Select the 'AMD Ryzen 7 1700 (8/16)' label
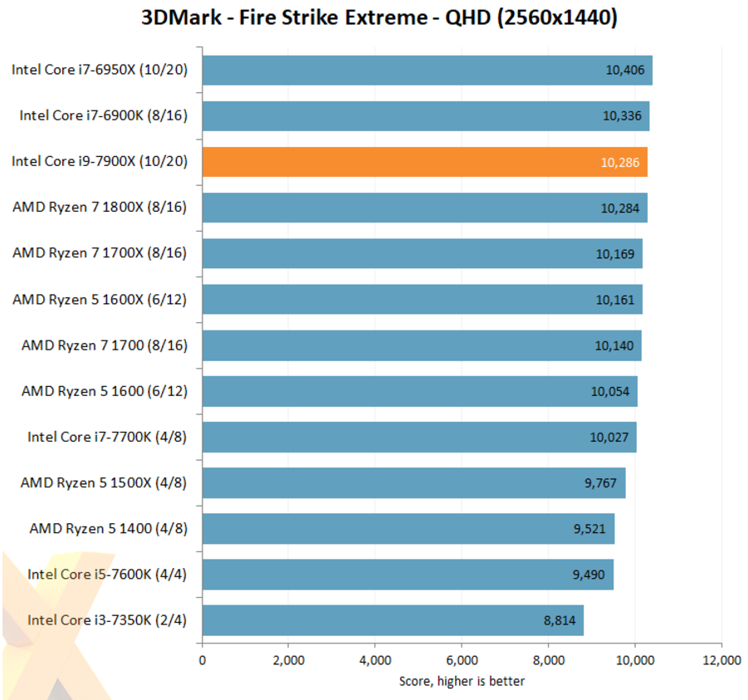Image resolution: width=748 pixels, height=700 pixels. [105, 345]
